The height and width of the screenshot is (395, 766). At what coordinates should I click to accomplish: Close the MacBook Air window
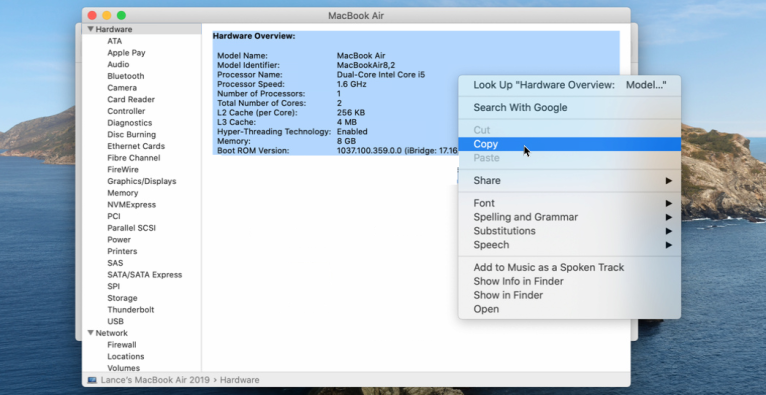coord(92,16)
